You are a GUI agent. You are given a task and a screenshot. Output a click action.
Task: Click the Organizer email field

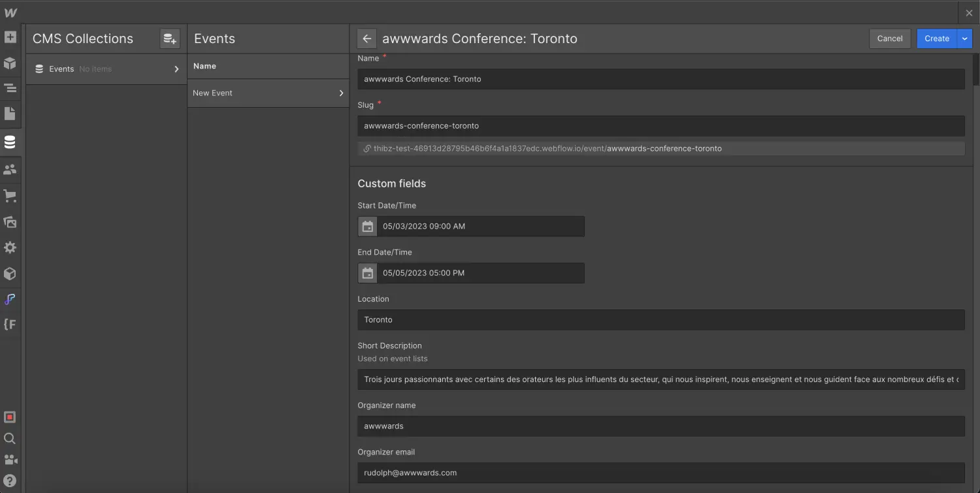(x=661, y=473)
